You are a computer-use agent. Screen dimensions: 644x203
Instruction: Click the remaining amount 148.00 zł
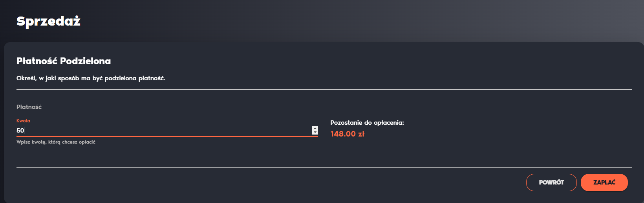click(x=347, y=134)
